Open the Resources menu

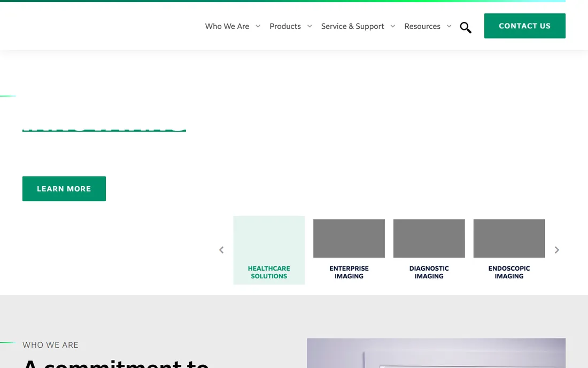pyautogui.click(x=422, y=26)
